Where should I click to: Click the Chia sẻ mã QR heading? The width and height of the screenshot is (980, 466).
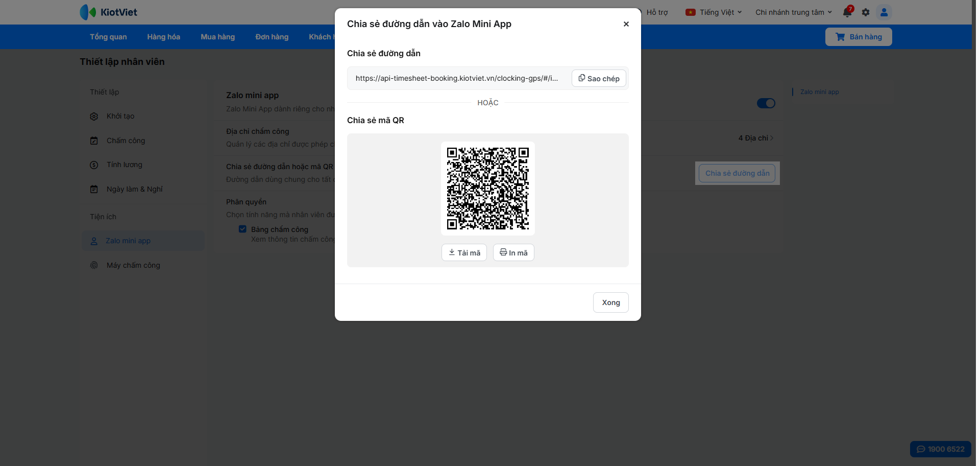pos(376,120)
